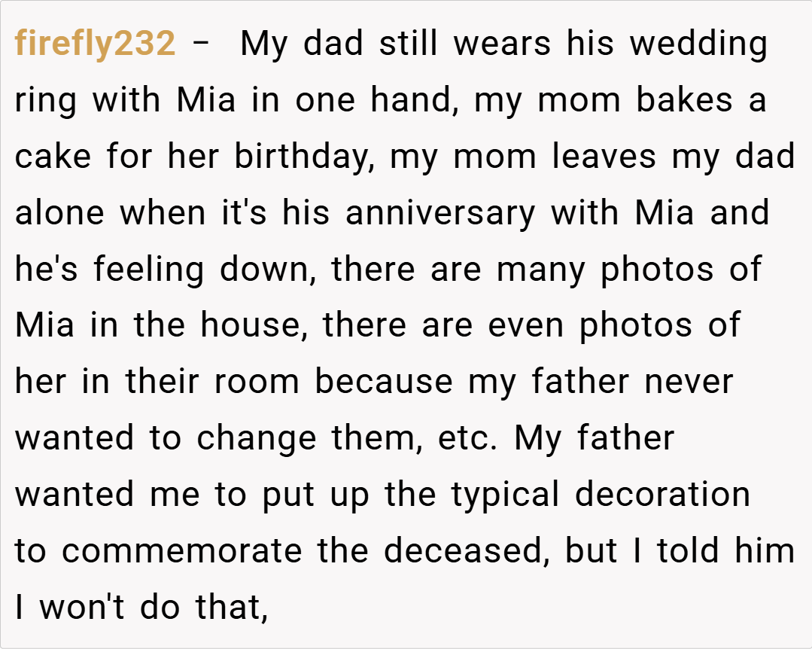Click the word "ring" in the comment
The height and width of the screenshot is (649, 812).
click(x=45, y=101)
